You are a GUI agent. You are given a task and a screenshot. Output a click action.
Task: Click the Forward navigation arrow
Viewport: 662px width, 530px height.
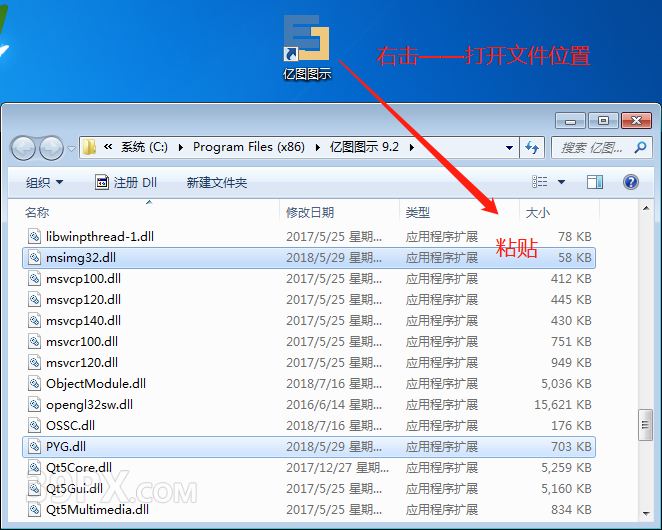click(52, 148)
